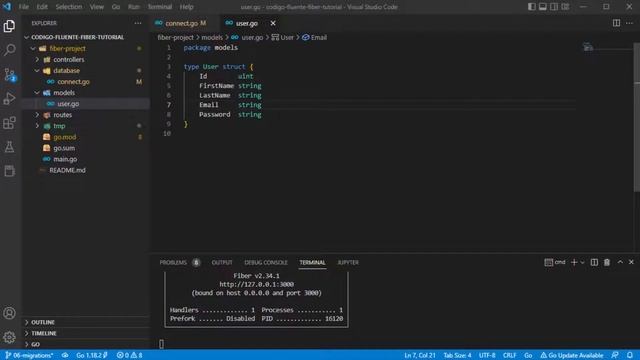Open the File menu
The image size is (640, 360).
[24, 7]
